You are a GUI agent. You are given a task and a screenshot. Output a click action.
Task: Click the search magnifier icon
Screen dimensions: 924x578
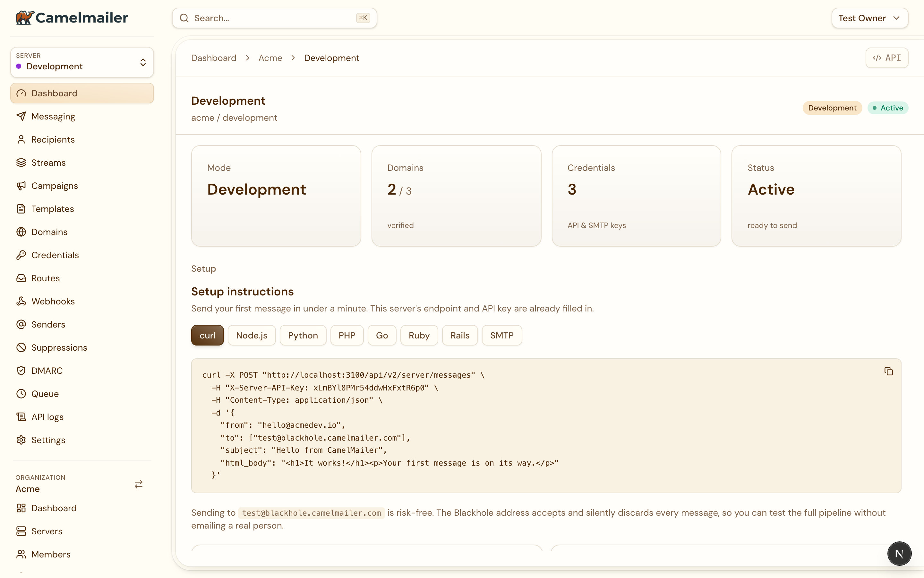tap(184, 18)
